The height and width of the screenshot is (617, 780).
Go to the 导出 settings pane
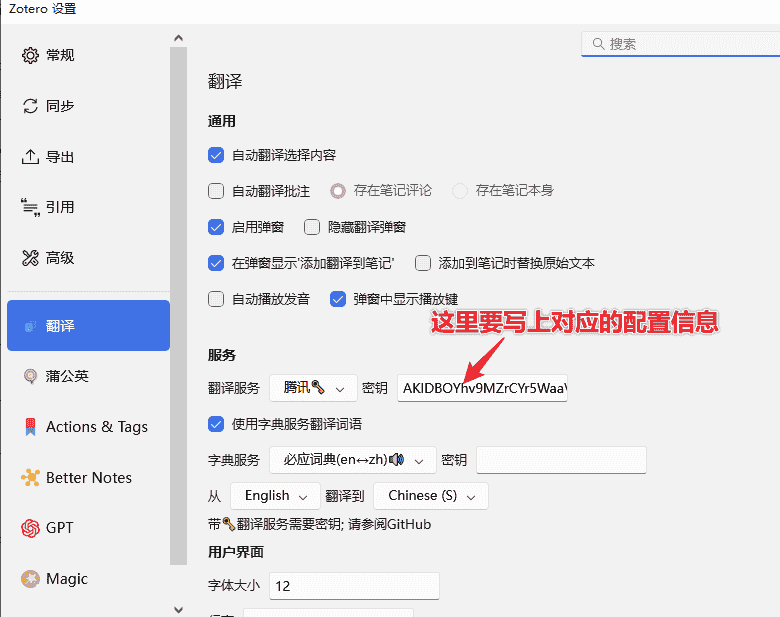point(89,157)
